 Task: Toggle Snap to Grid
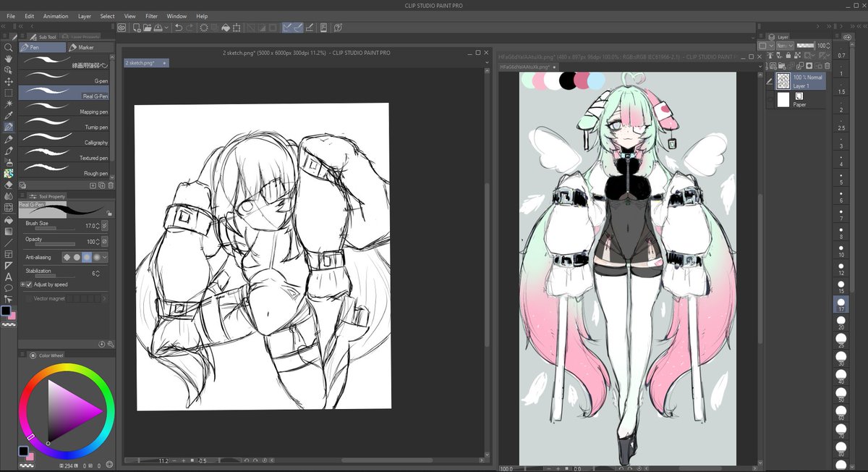308,28
